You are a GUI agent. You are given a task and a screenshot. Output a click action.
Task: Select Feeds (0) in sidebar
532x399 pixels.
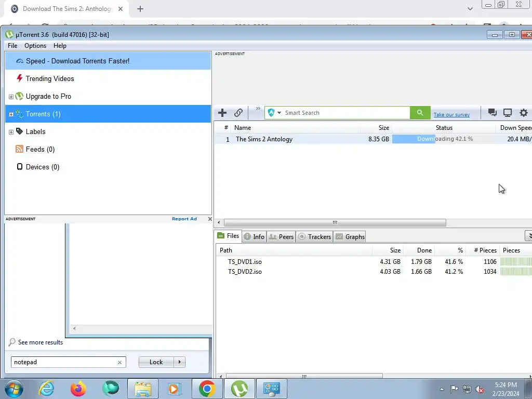click(108, 149)
